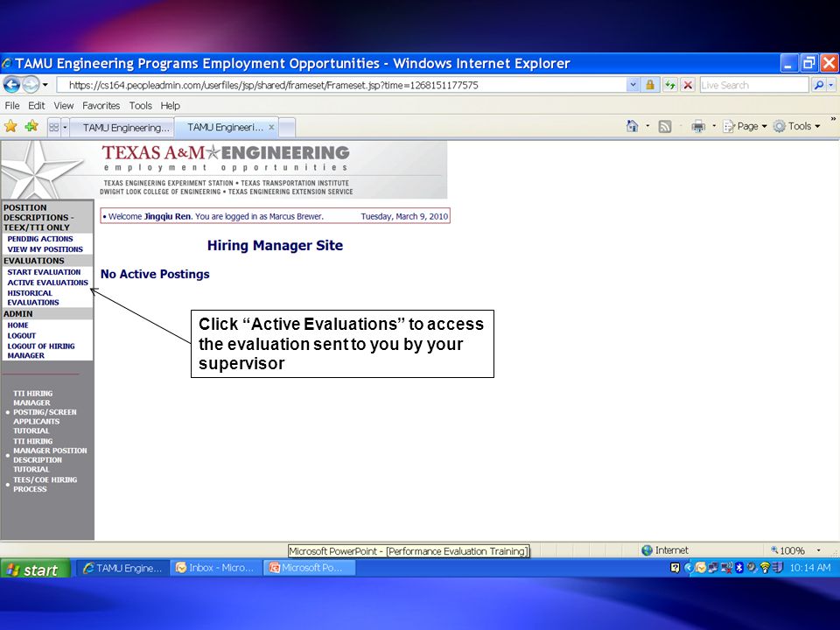
Task: Click the Refresh page icon
Action: point(669,85)
